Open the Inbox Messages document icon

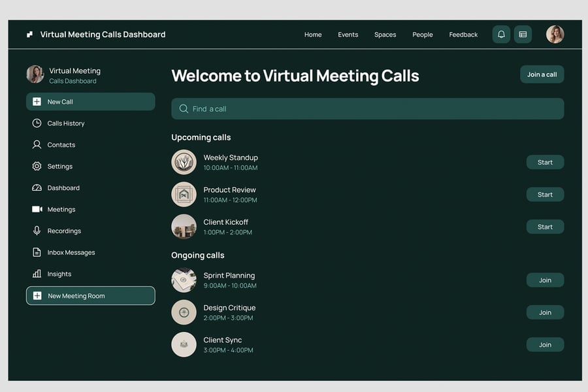pyautogui.click(x=37, y=253)
